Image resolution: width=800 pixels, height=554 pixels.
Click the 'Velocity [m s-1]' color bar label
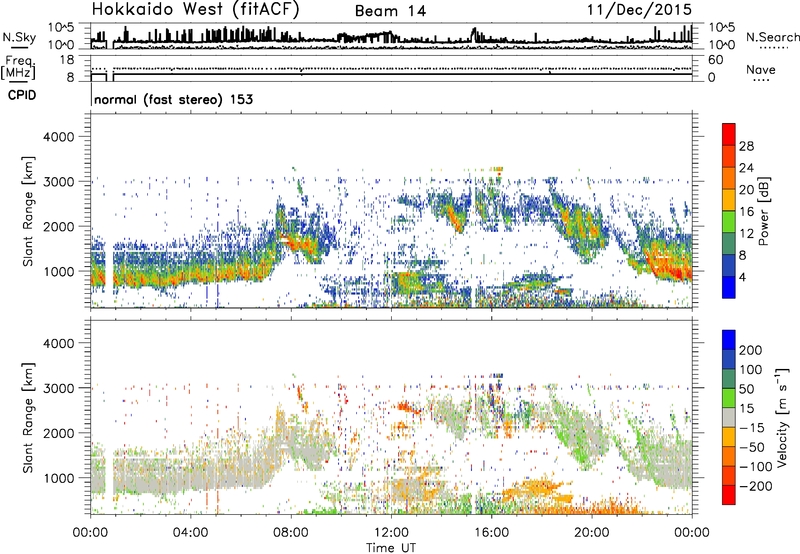[x=782, y=417]
